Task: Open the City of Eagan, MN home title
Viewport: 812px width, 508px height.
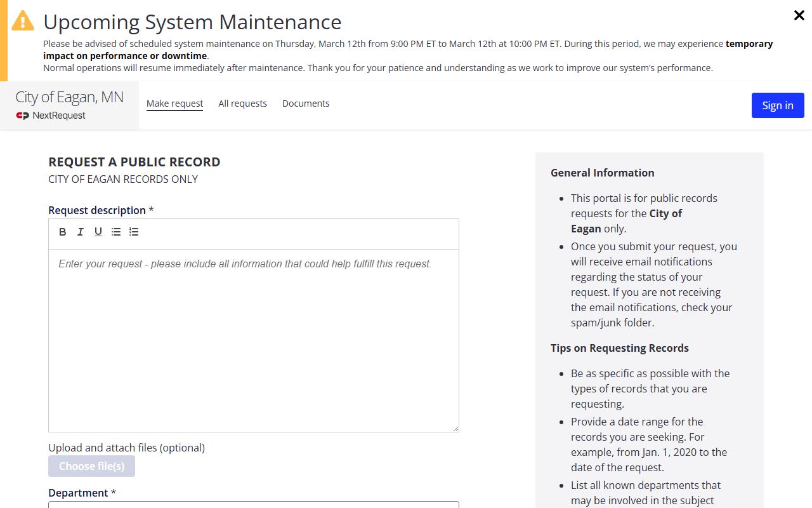Action: pos(69,97)
